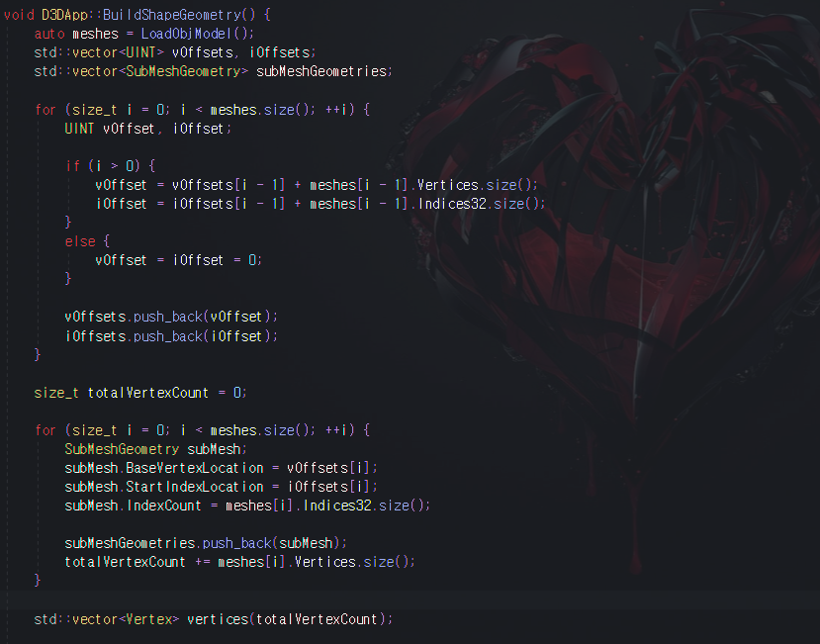Click the StartIndexLocation member
Image resolution: width=820 pixels, height=644 pixels.
195,487
